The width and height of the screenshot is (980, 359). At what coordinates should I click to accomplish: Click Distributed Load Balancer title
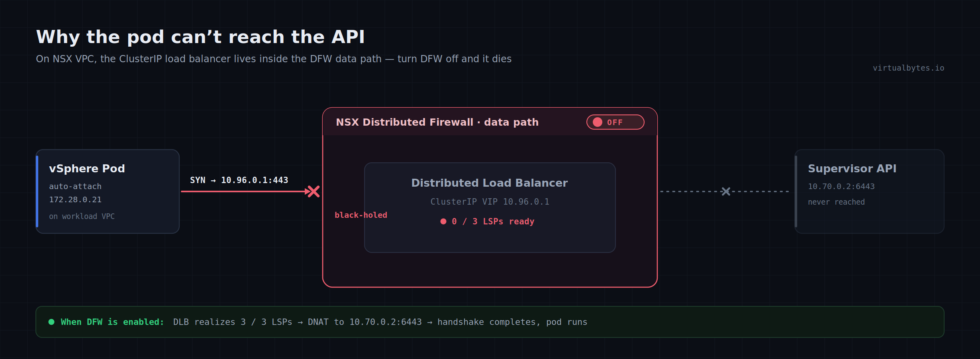(490, 183)
